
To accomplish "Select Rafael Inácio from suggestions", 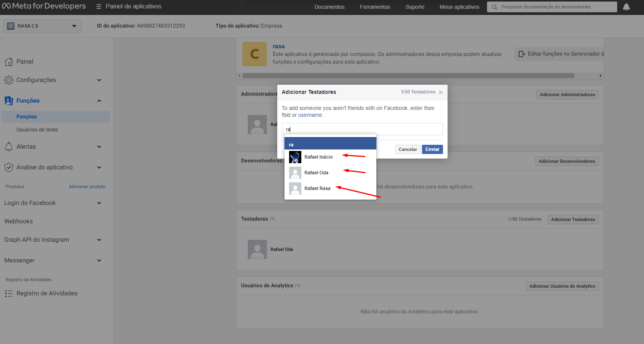I will [330, 157].
